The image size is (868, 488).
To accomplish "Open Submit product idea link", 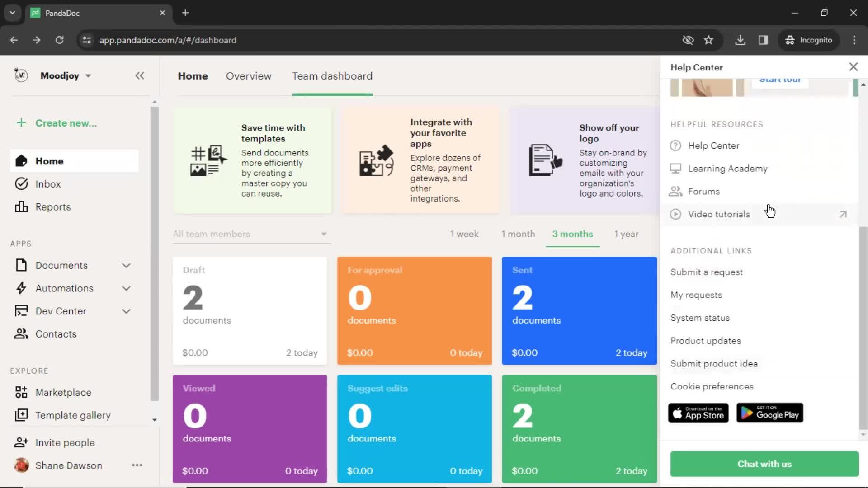I will pos(714,363).
